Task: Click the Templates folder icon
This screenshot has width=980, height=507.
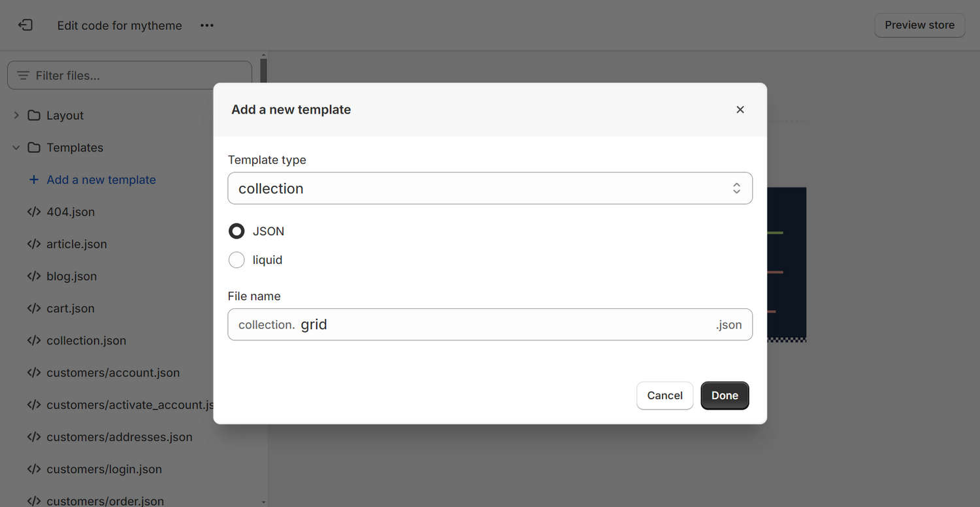Action: [34, 148]
